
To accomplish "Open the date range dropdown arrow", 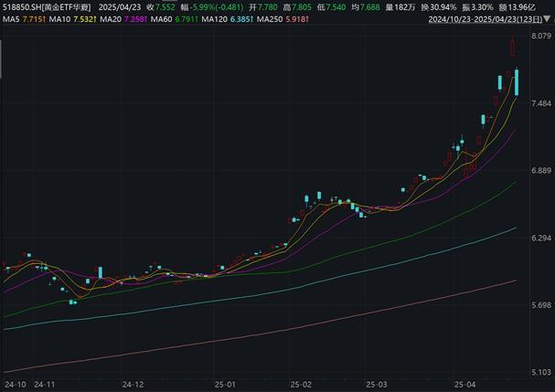I will tap(547, 18).
